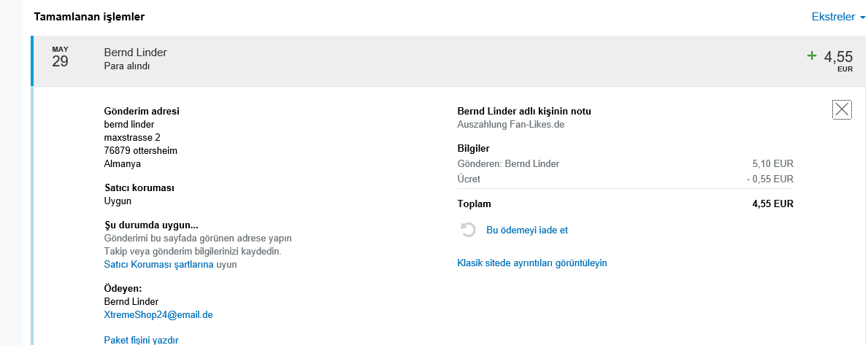Click the 'Para alındı' status text

point(127,66)
